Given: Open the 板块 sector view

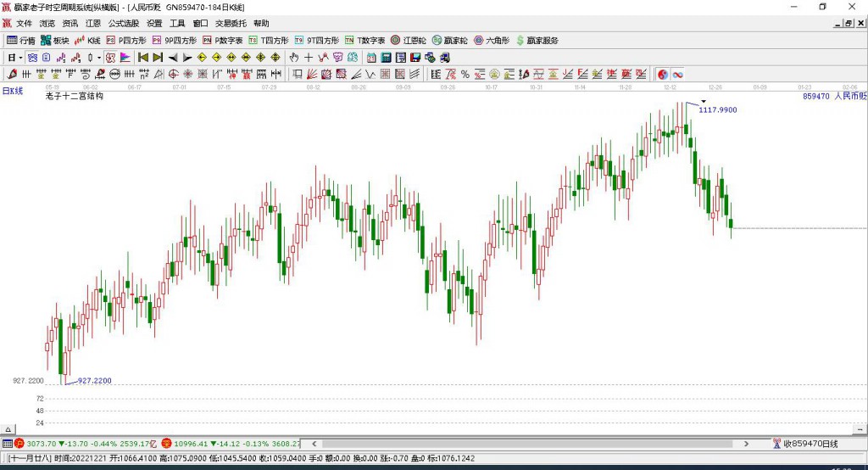Looking at the screenshot, I should [x=55, y=41].
